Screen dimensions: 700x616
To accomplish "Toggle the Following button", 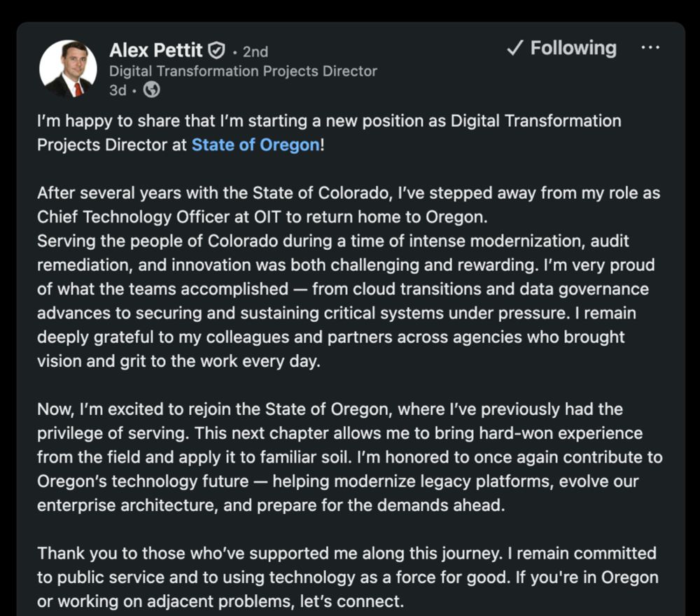I will (x=561, y=48).
